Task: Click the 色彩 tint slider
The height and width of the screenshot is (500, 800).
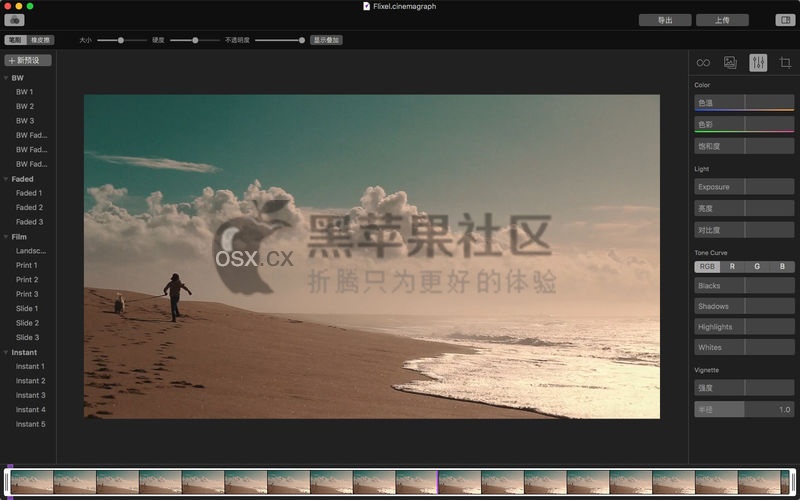Action: coord(744,124)
